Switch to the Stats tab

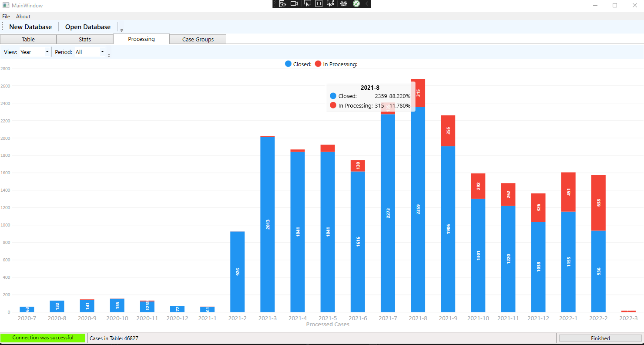(85, 39)
